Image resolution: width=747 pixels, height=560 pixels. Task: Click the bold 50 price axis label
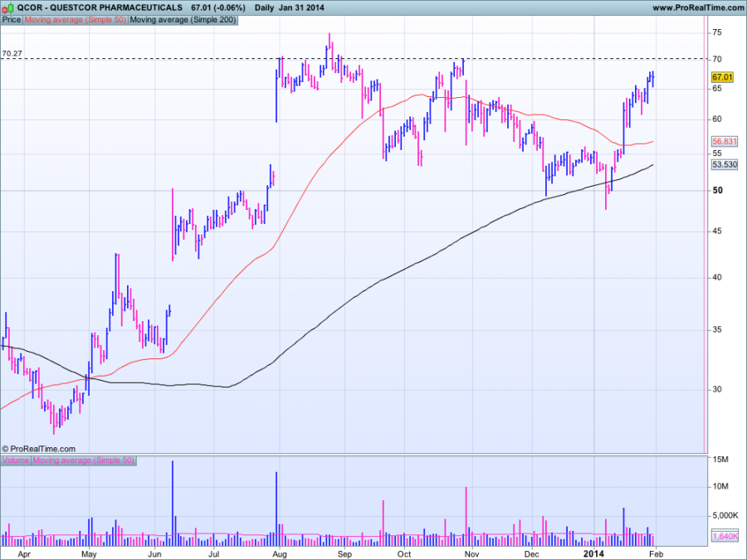point(717,191)
